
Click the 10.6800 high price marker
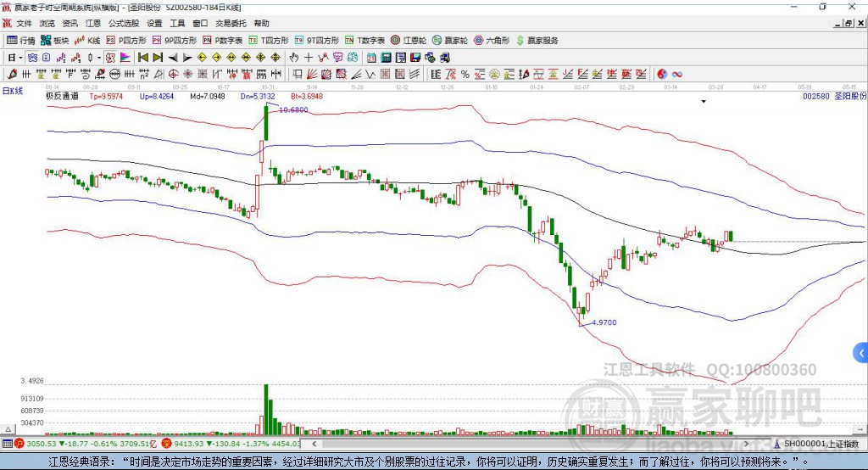tap(293, 109)
